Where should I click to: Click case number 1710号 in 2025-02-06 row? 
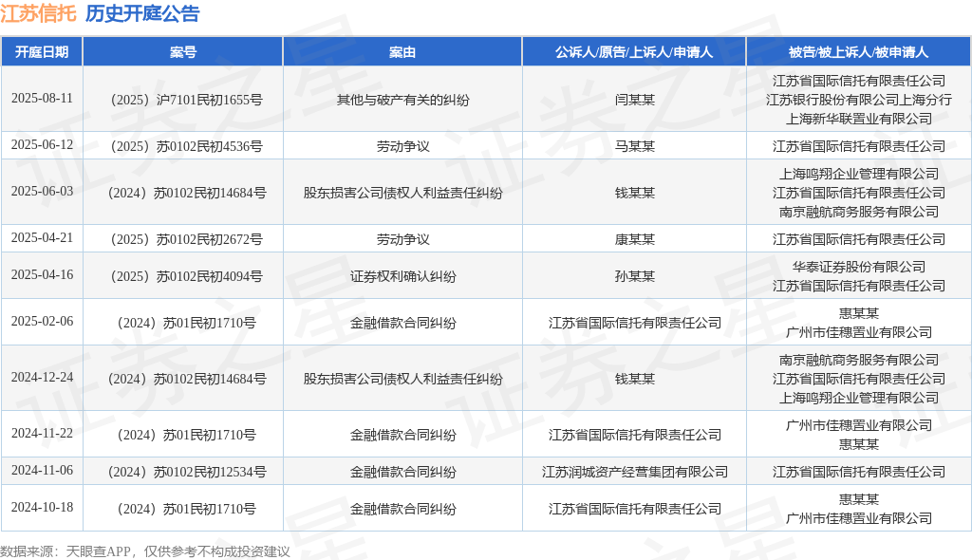(183, 323)
